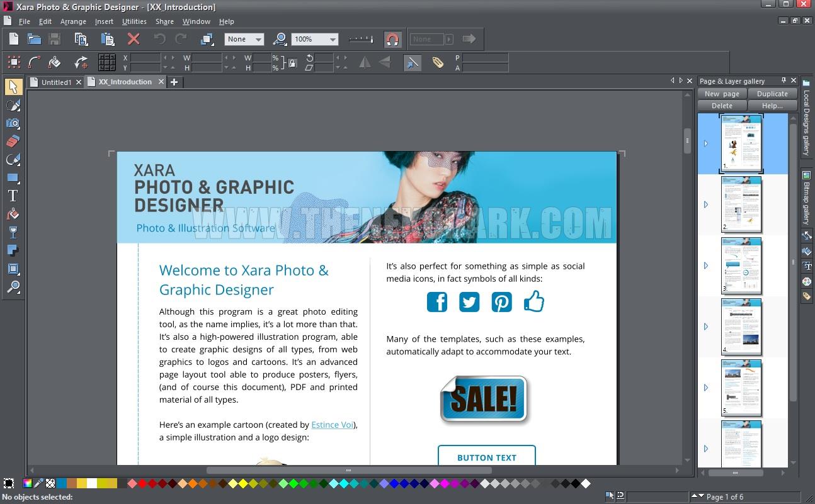Expand layers of page 1 thumbnail
The width and height of the screenshot is (815, 504).
coord(706,143)
